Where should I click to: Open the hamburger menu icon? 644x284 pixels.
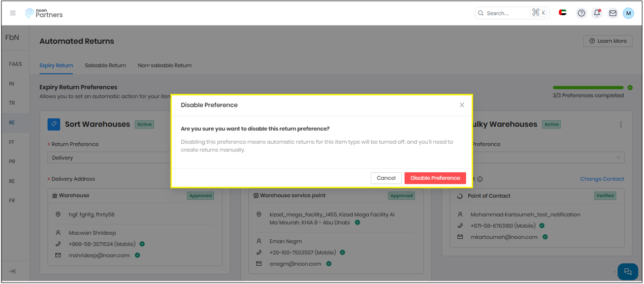pos(13,13)
